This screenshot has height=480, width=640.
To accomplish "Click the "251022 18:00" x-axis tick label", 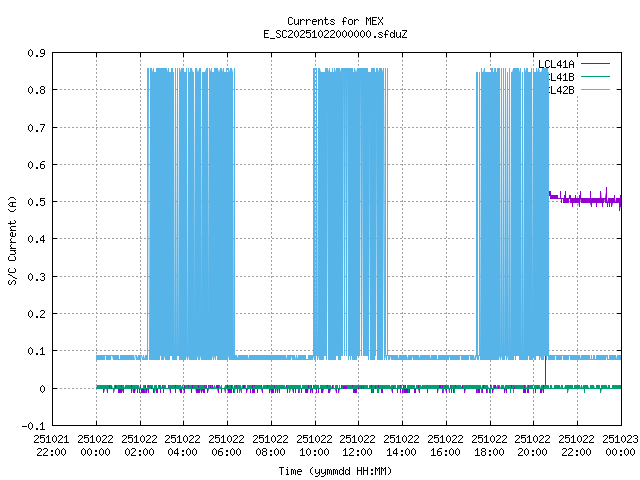I will (x=490, y=445).
